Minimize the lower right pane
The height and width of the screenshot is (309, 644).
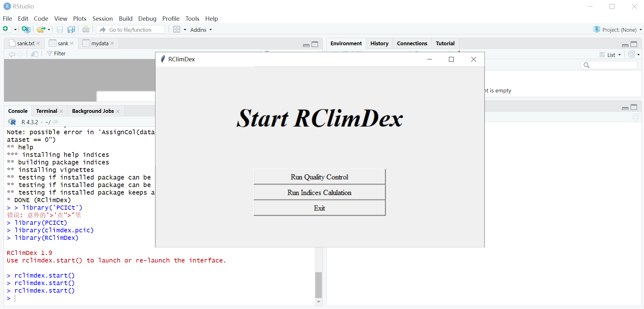click(x=625, y=108)
